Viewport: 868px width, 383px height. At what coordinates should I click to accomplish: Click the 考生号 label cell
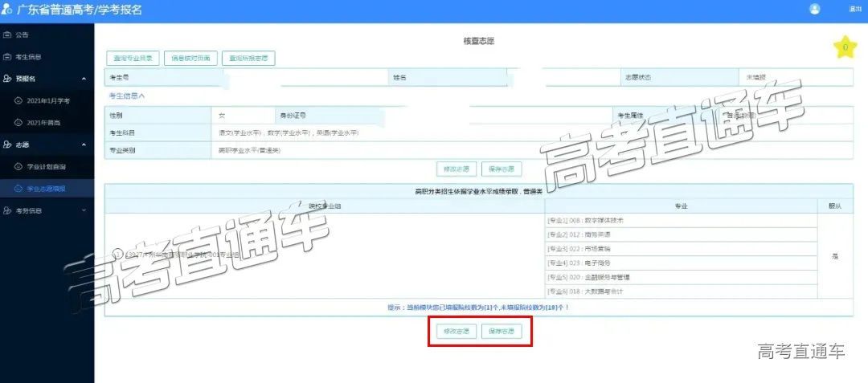163,77
